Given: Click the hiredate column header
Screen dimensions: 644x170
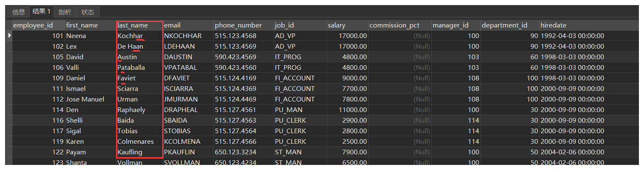Looking at the screenshot, I should click(553, 25).
